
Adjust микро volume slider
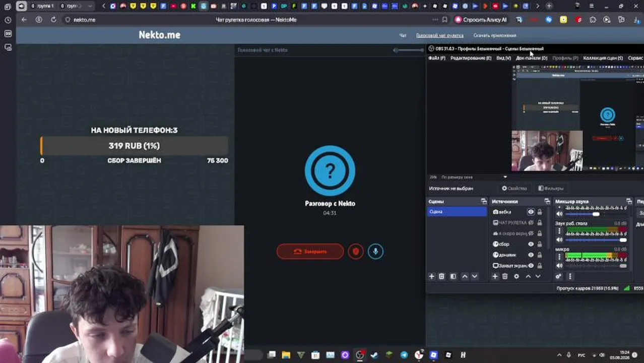(x=596, y=266)
